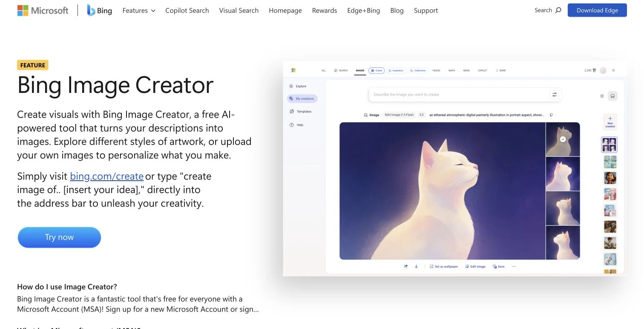Click Edit image below the image
Viewport: 644px width, 329px height.
[x=475, y=266]
